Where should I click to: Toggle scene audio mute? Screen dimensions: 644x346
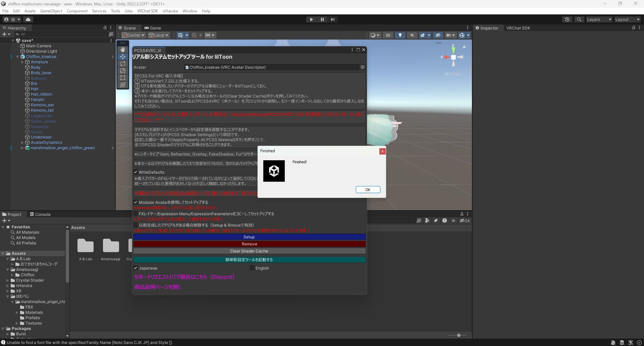[412, 35]
